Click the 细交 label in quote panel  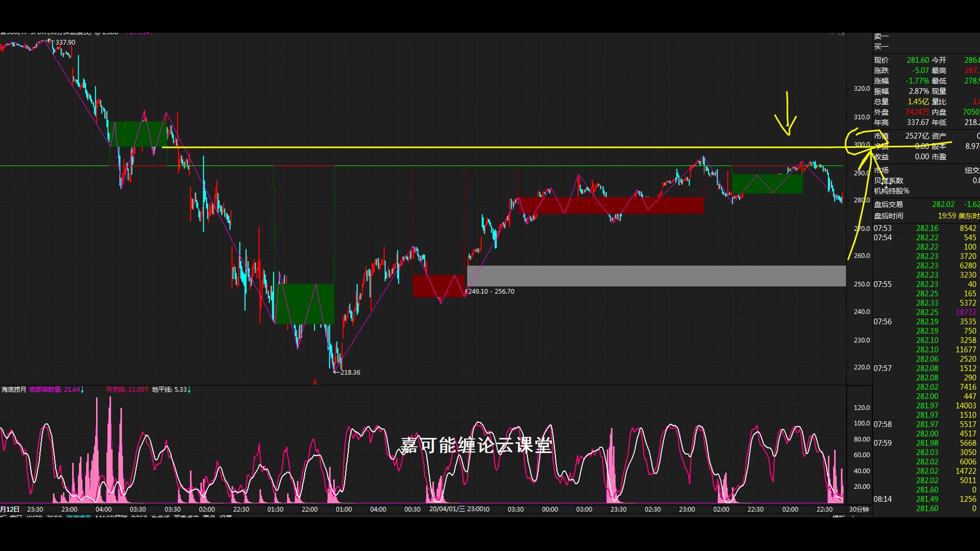click(x=972, y=170)
